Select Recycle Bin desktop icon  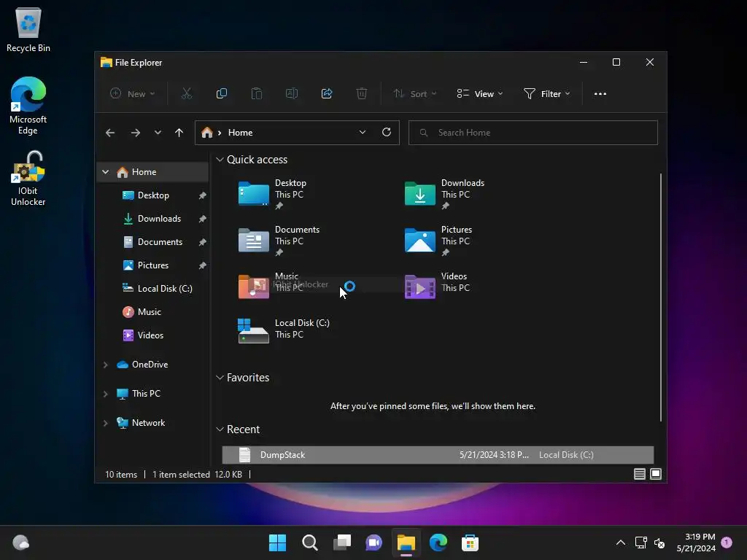[x=28, y=30]
